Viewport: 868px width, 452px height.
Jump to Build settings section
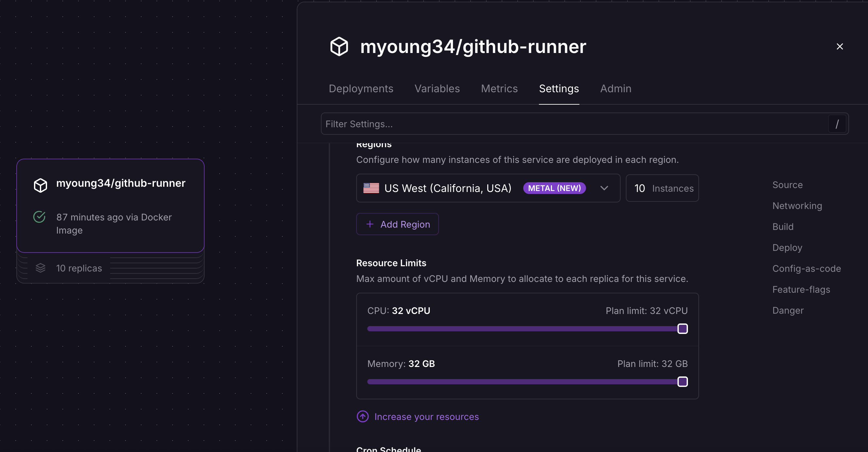(783, 227)
